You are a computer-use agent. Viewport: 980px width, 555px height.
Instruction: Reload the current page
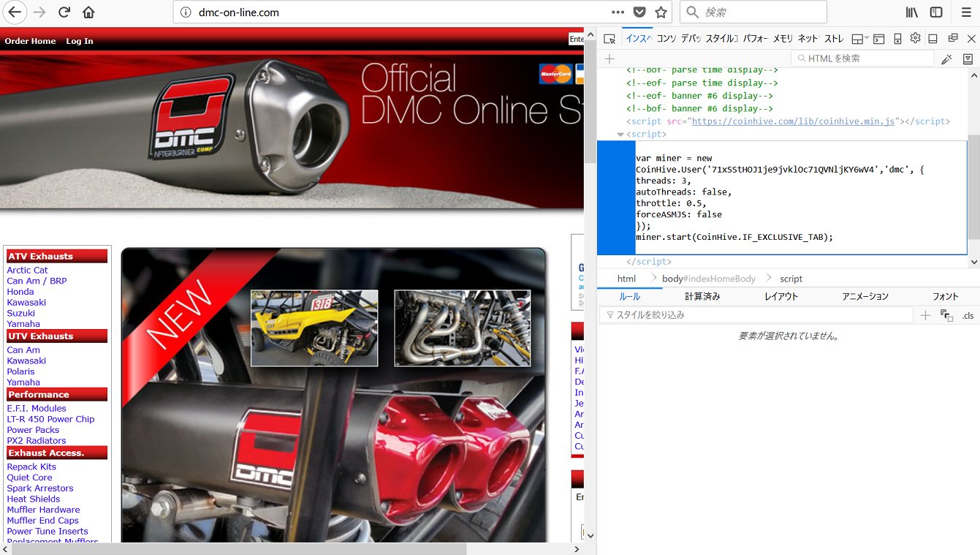pyautogui.click(x=64, y=12)
